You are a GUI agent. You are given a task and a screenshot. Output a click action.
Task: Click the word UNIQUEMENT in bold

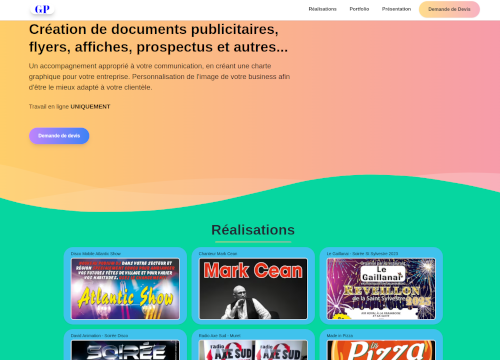[x=90, y=107]
